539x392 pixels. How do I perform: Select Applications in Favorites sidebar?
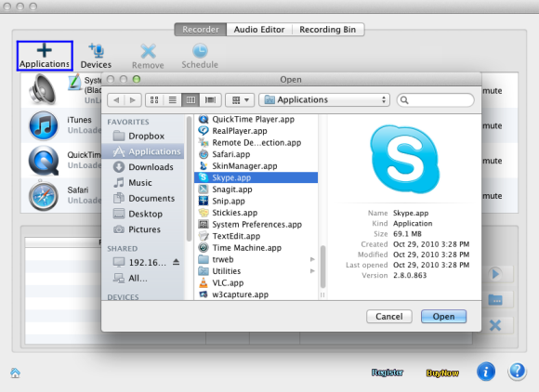coord(143,151)
